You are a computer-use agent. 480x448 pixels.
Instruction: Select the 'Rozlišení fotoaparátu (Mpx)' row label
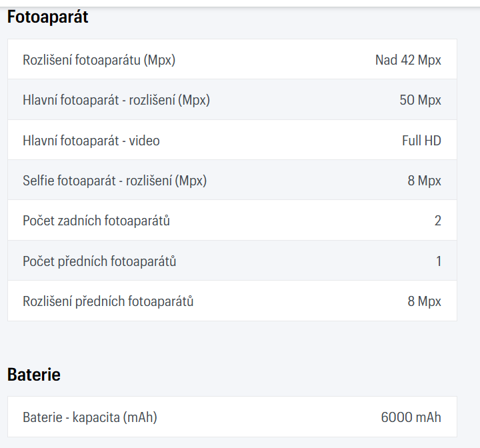pos(99,60)
